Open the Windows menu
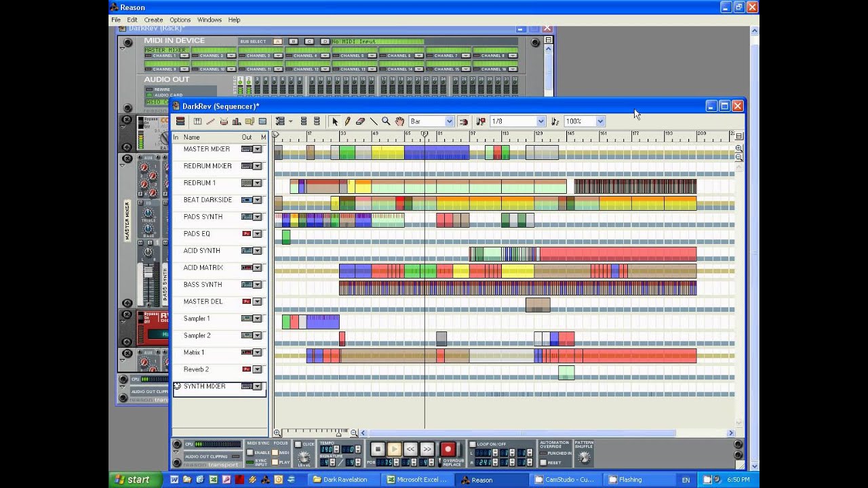The width and height of the screenshot is (868, 488). tap(210, 20)
